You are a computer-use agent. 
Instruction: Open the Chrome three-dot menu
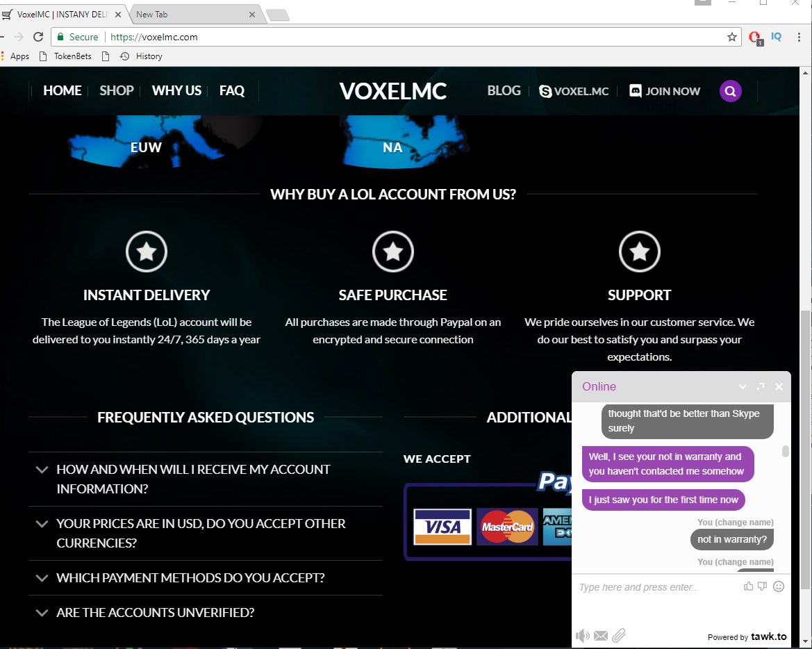799,37
